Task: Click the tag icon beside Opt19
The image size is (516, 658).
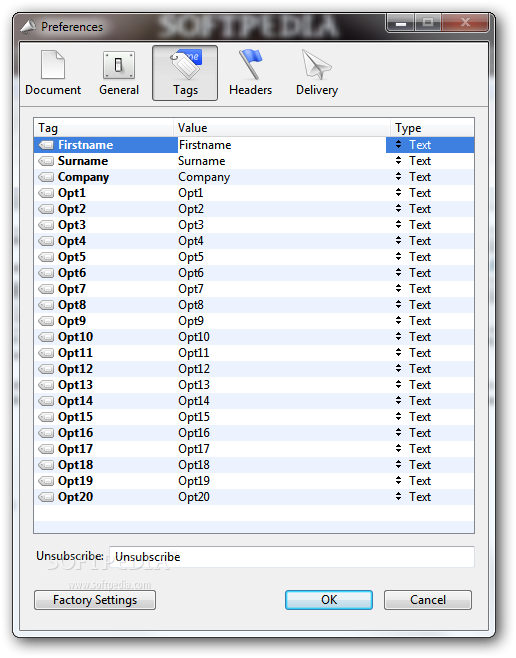Action: pyautogui.click(x=46, y=481)
